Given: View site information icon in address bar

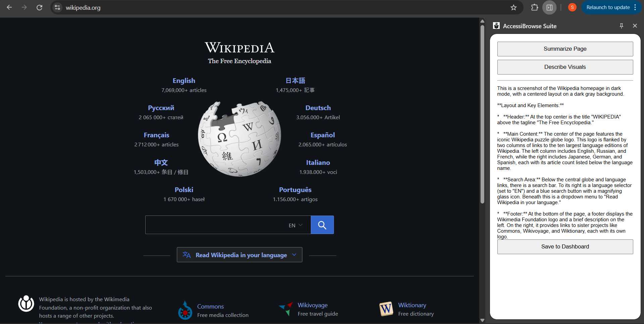Looking at the screenshot, I should [x=57, y=7].
